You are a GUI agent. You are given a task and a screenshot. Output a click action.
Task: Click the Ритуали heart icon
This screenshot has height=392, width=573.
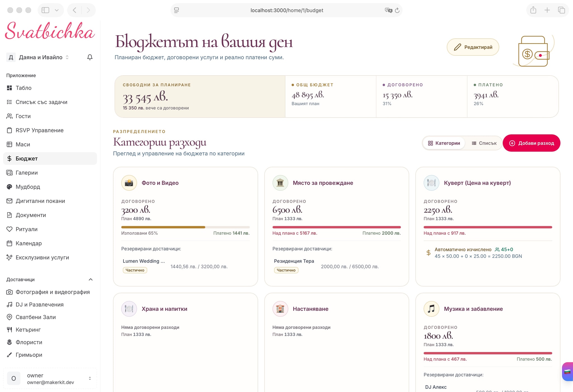[x=10, y=229]
